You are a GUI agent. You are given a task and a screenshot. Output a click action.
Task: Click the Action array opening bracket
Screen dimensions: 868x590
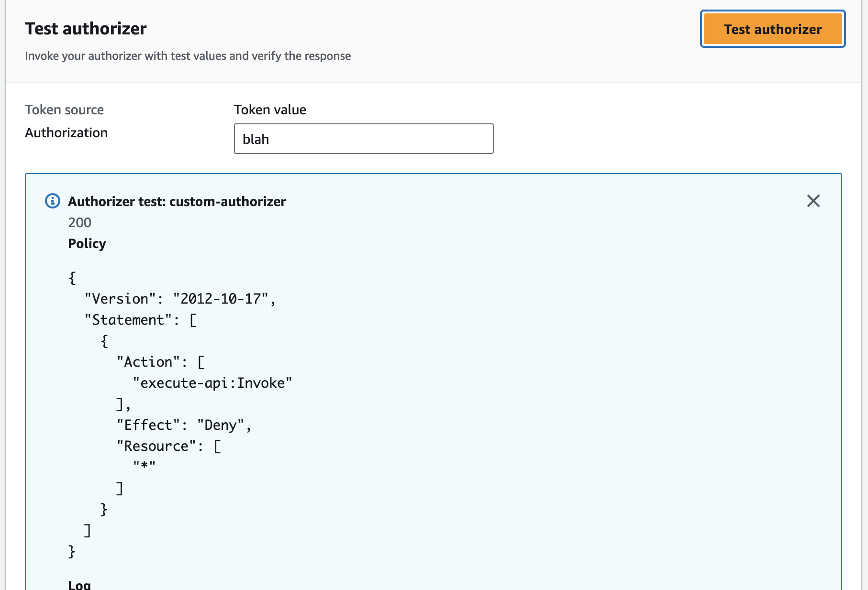point(201,361)
